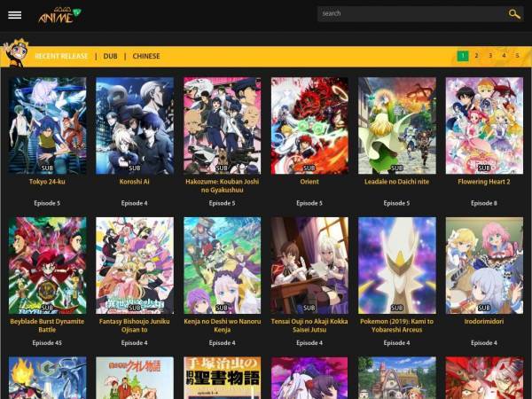
Task: Click the GoGoAnime logo
Action: pos(59,15)
